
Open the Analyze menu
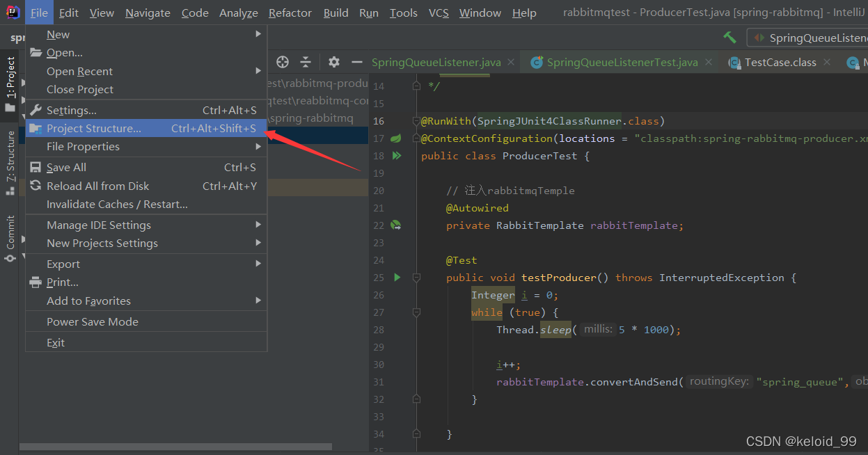[239, 13]
